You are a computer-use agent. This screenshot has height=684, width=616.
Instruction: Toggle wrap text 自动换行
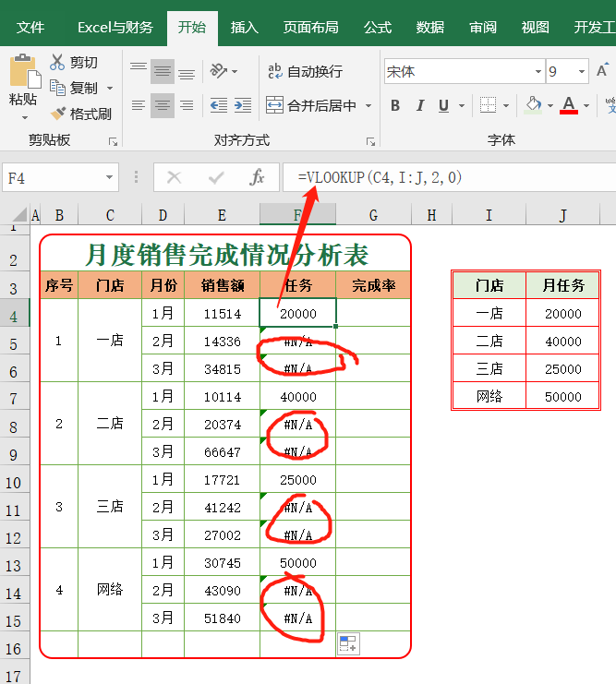[x=305, y=71]
